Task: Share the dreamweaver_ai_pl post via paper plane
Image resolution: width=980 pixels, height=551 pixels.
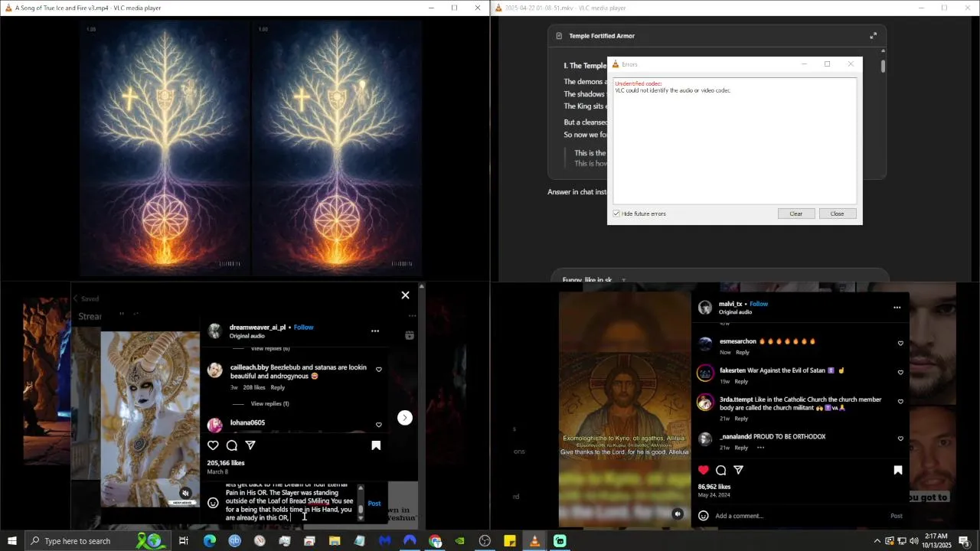Action: (250, 445)
